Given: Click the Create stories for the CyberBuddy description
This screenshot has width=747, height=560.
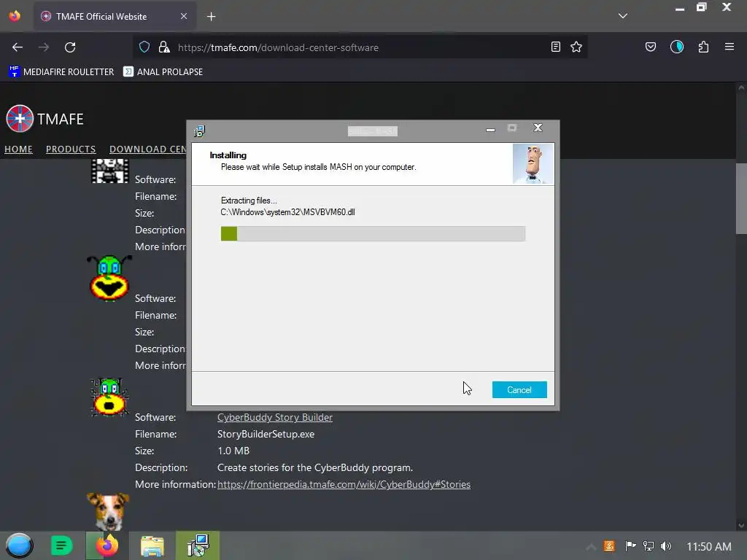Looking at the screenshot, I should (x=315, y=467).
